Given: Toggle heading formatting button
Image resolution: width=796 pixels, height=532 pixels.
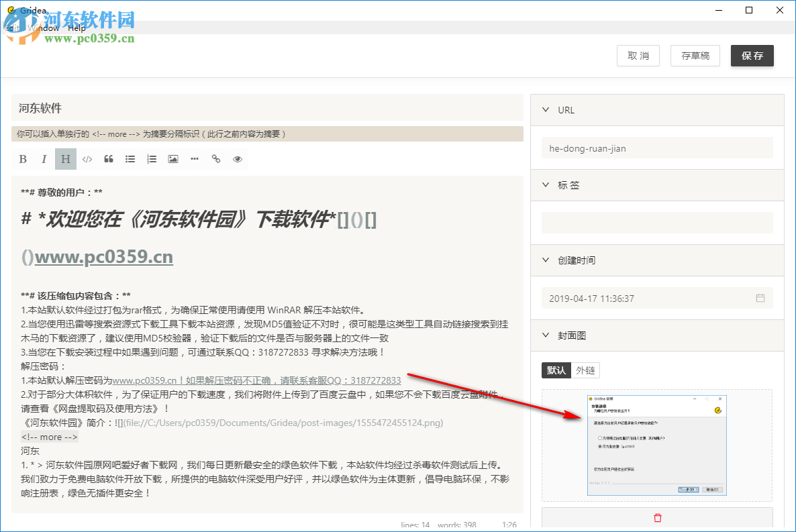Looking at the screenshot, I should click(x=66, y=159).
